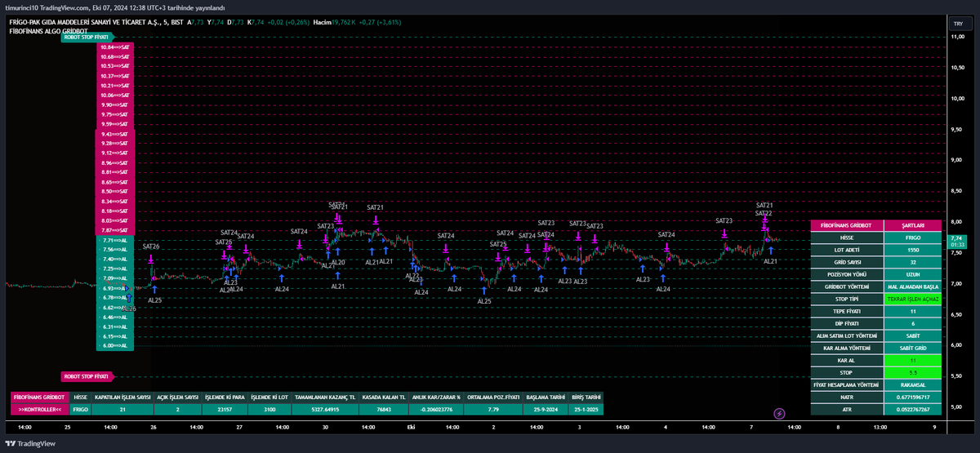Select the 6.46==>AL grid level
This screenshot has height=453, width=980.
pos(115,317)
